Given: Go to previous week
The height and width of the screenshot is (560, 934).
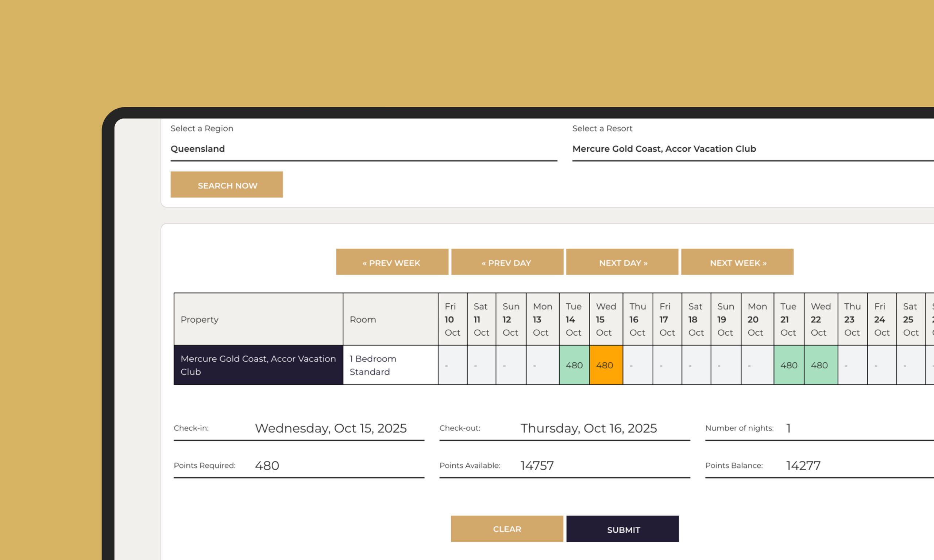Looking at the screenshot, I should (x=392, y=262).
